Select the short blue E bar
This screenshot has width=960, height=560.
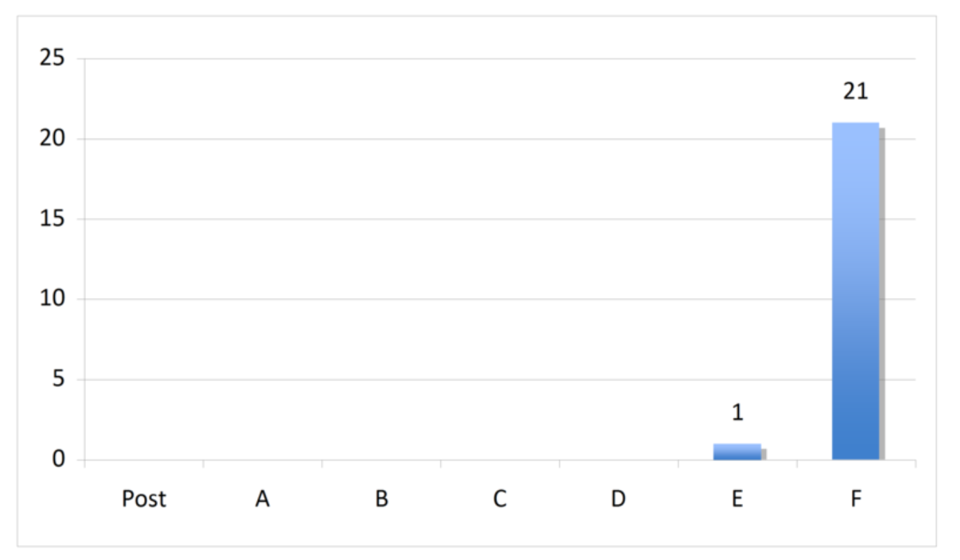click(x=737, y=452)
